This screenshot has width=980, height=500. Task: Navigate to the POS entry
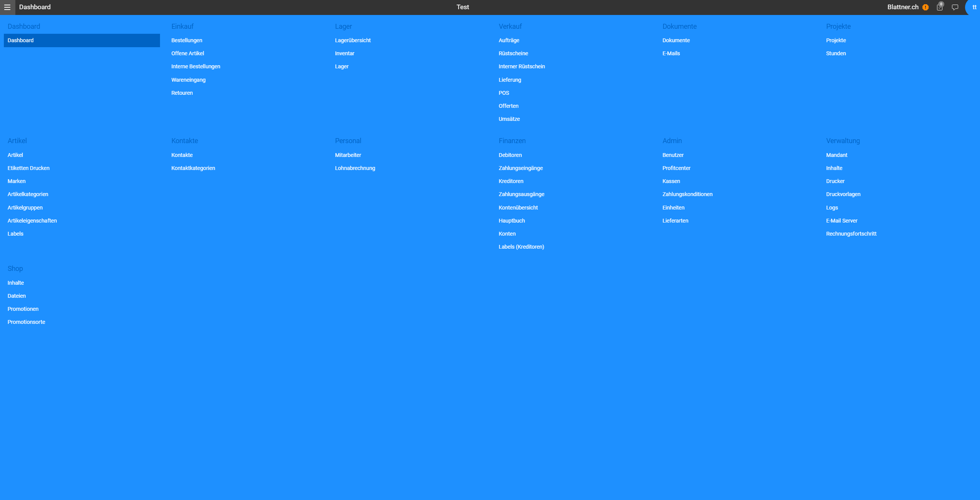[x=504, y=93]
